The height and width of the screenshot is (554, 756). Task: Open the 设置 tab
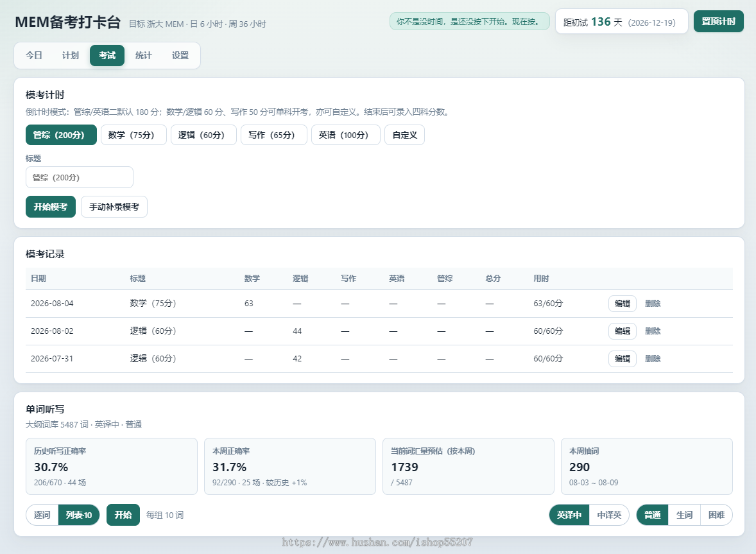tap(180, 55)
